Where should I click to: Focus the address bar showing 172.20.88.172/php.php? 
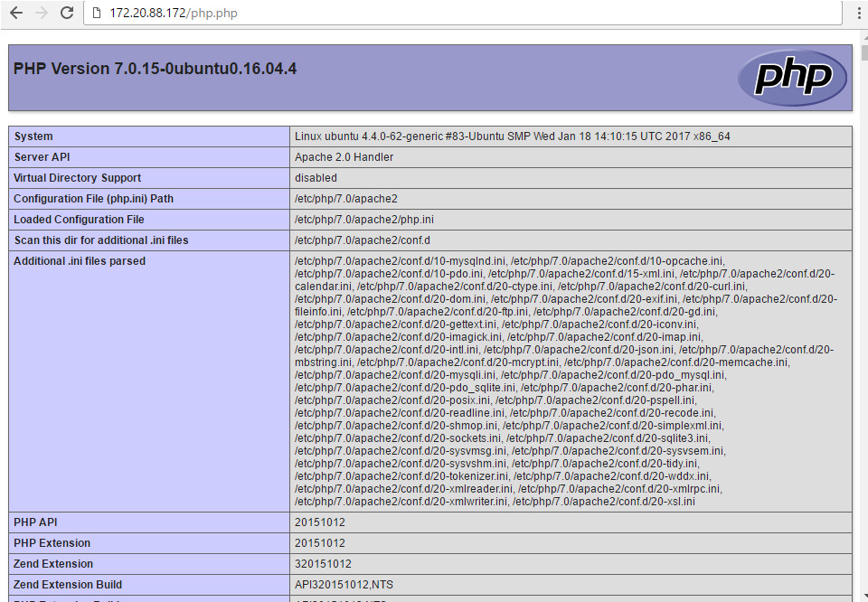click(462, 13)
